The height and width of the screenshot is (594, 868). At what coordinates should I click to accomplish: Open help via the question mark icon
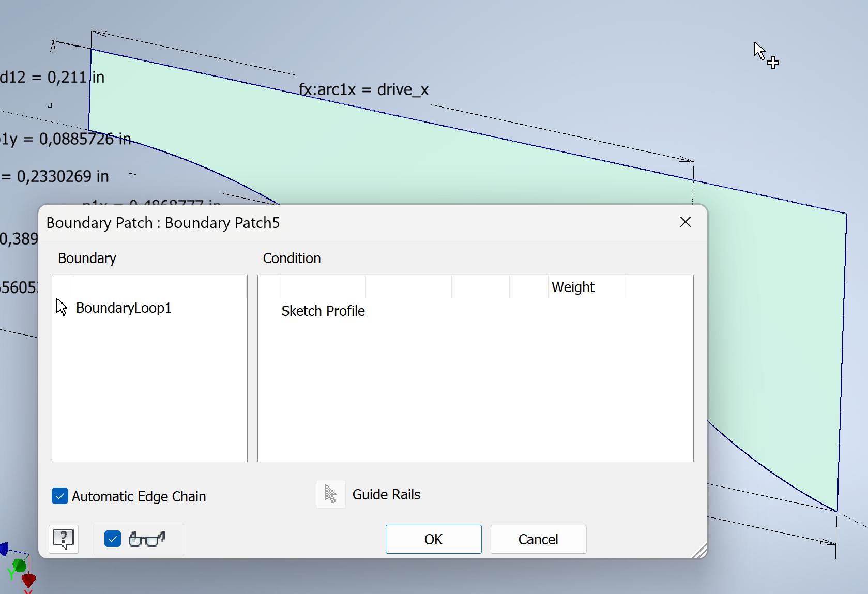[63, 539]
